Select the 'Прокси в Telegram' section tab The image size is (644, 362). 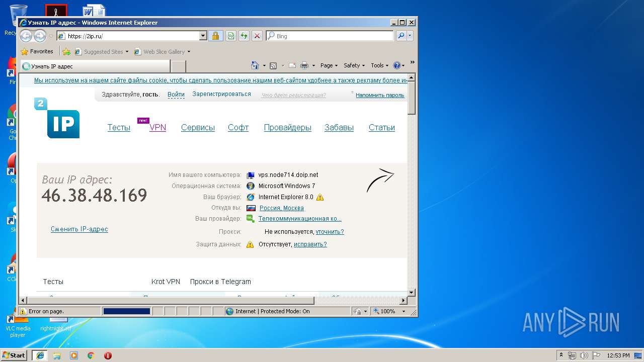click(x=220, y=282)
